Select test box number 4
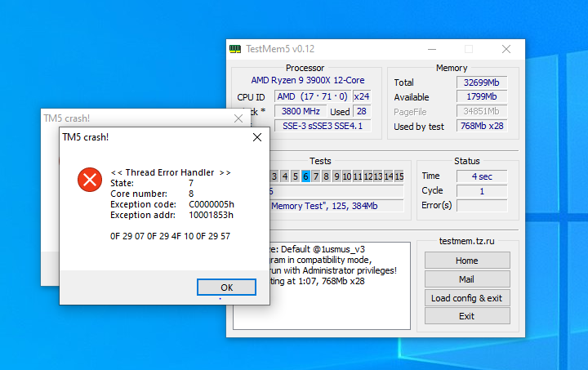This screenshot has height=370, width=588. pos(285,176)
